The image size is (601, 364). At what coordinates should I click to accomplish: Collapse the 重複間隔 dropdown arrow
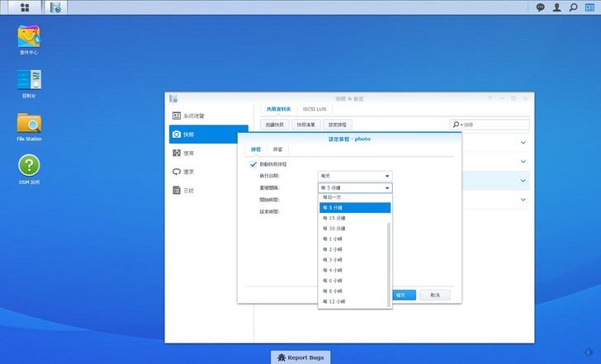coord(386,188)
